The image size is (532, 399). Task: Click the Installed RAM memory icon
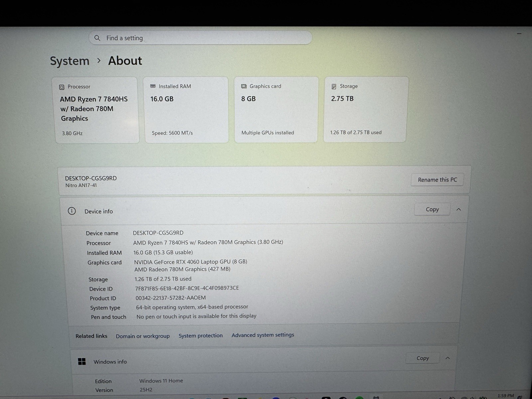coord(153,86)
